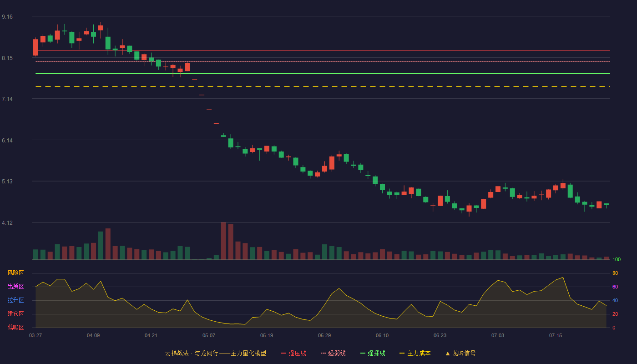637x364 pixels.
Task: Click the red 强压线 horizontal line on chart
Action: [323, 51]
